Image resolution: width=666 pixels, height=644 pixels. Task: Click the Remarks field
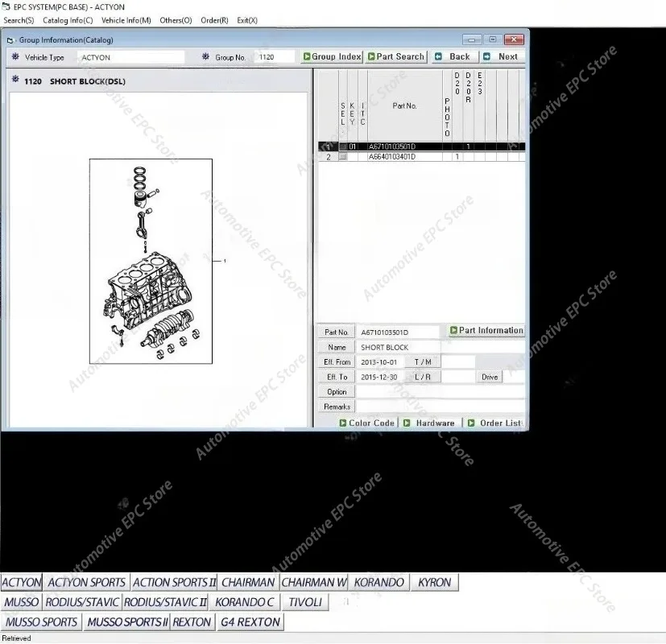[440, 407]
